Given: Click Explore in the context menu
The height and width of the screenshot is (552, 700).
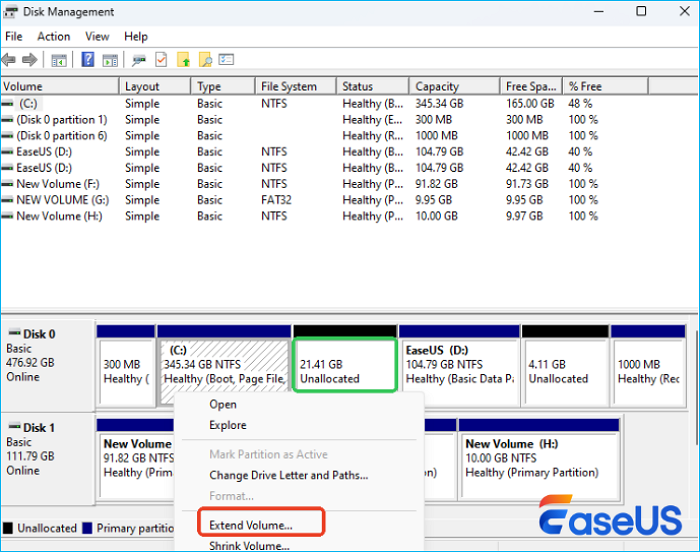Looking at the screenshot, I should (227, 425).
